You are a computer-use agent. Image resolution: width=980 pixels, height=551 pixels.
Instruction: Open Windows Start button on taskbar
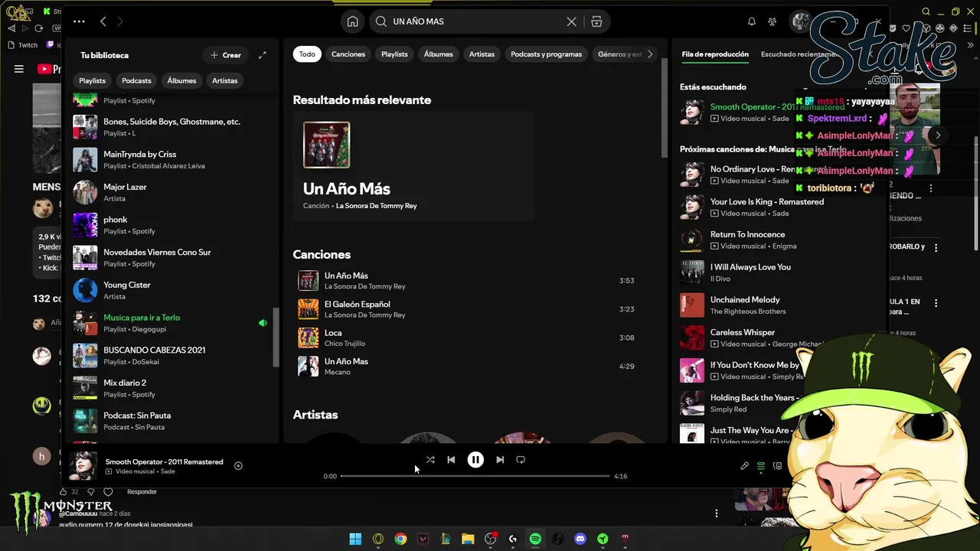(x=355, y=539)
